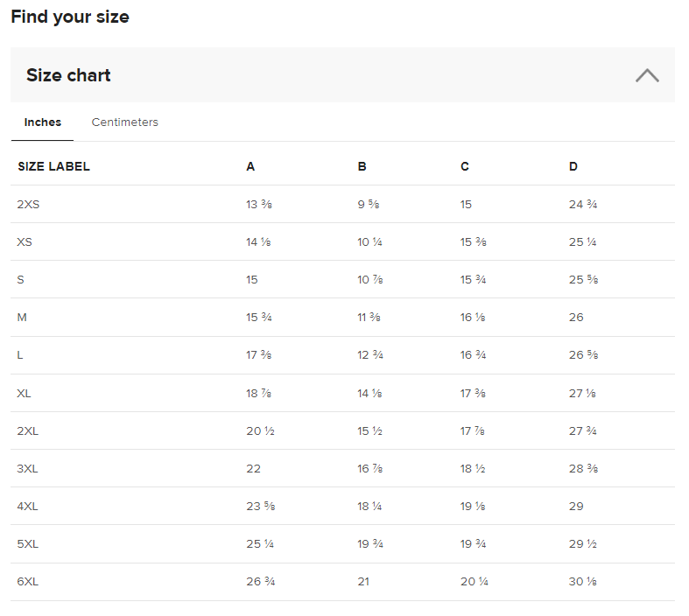Collapse the Size chart chevron arrow
The image size is (689, 616).
click(647, 75)
